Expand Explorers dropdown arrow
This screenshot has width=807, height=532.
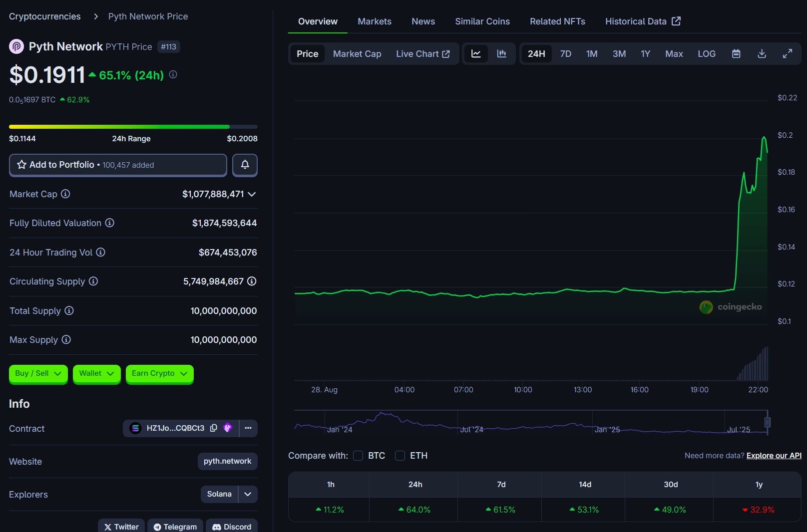248,494
